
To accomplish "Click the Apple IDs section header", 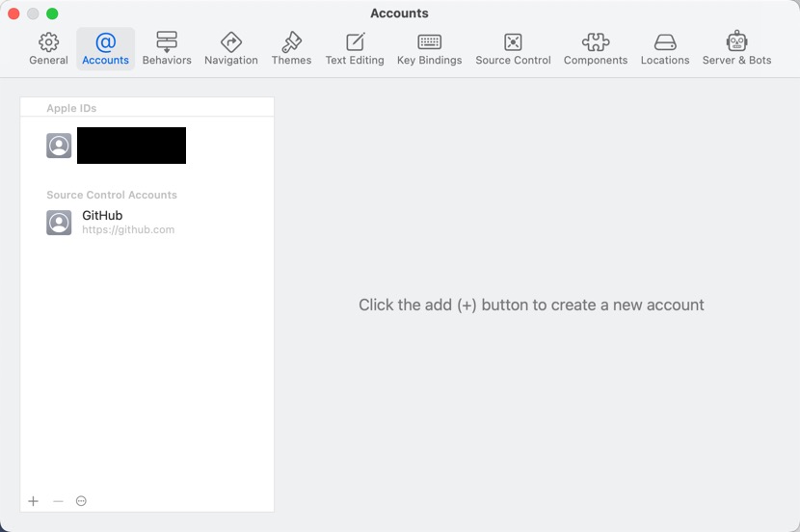I will click(x=71, y=108).
